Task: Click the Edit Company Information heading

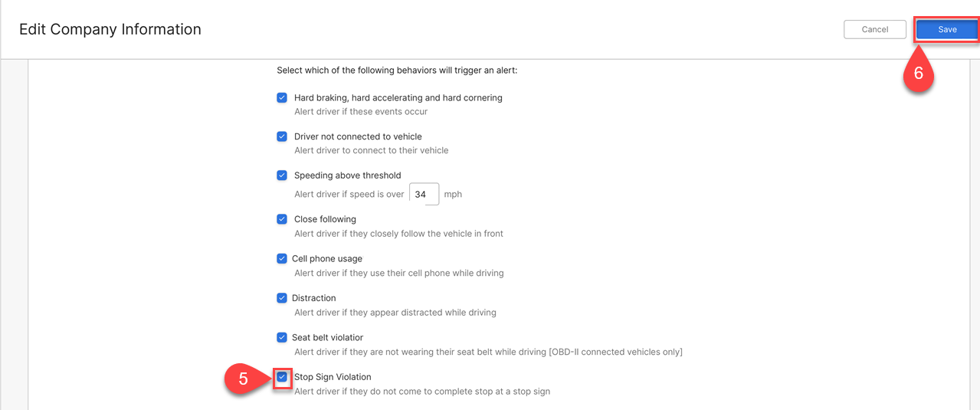Action: click(x=110, y=29)
